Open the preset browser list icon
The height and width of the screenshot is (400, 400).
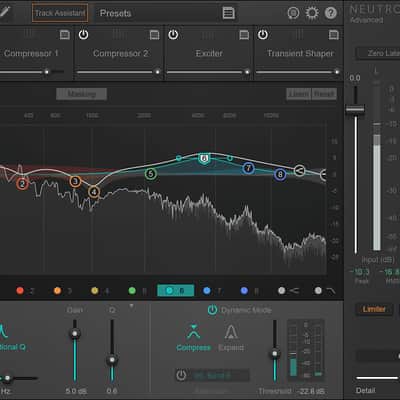point(229,13)
